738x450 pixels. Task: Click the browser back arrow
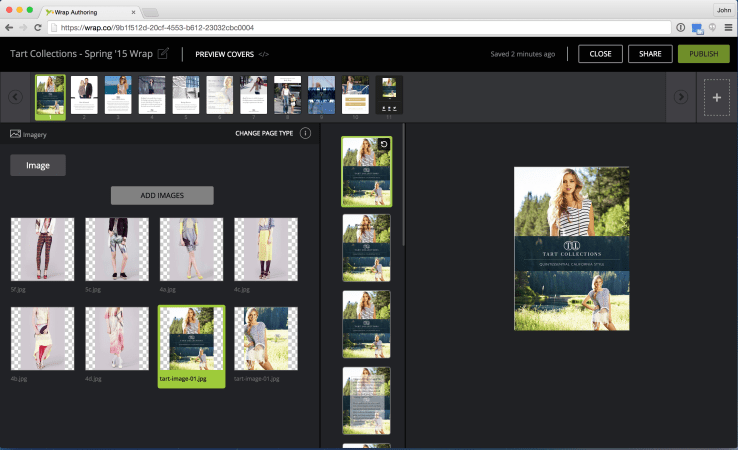(10, 27)
